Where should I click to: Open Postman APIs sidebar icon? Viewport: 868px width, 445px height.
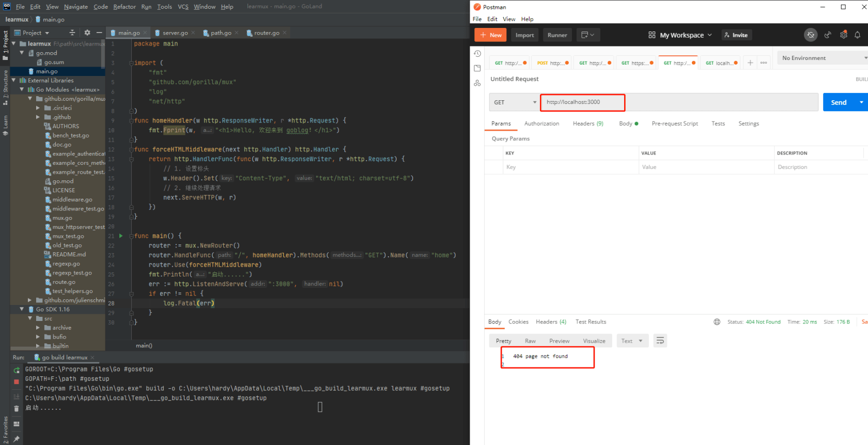pos(477,83)
